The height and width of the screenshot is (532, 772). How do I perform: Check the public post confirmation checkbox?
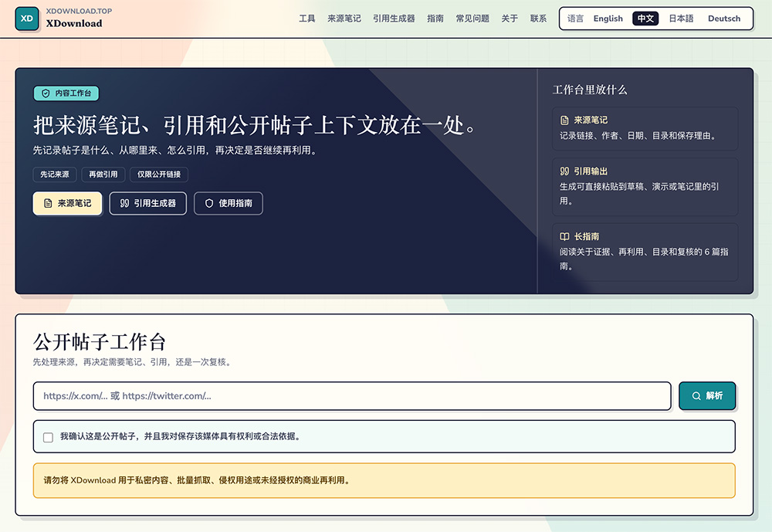[x=48, y=437]
